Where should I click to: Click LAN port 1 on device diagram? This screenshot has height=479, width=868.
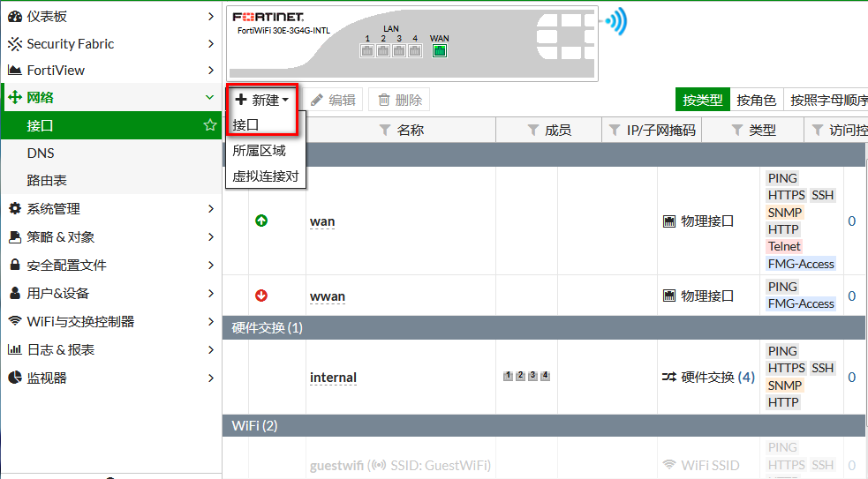[x=367, y=51]
